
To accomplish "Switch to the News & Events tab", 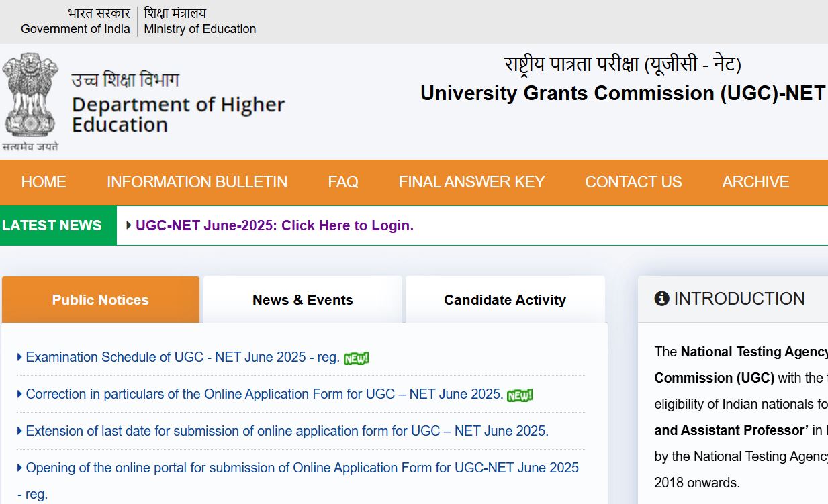I will (x=303, y=300).
